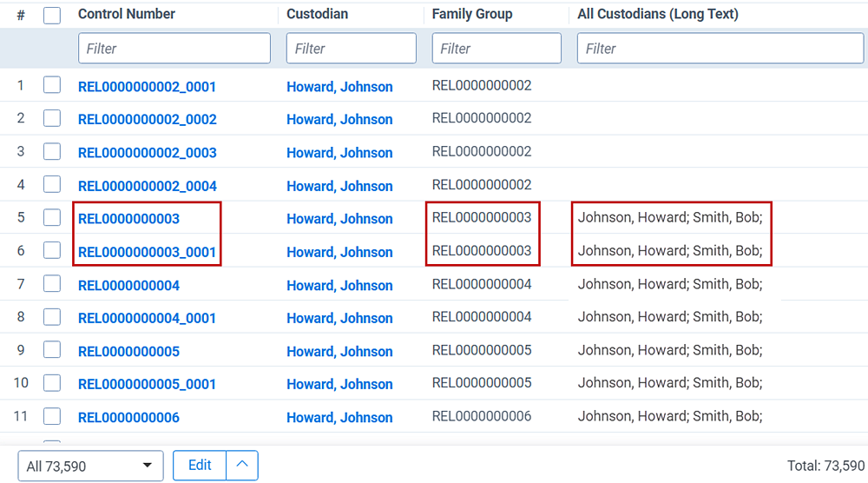Screen dimensions: 868x483
Task: Sort by the Control Number column header
Action: [x=126, y=14]
